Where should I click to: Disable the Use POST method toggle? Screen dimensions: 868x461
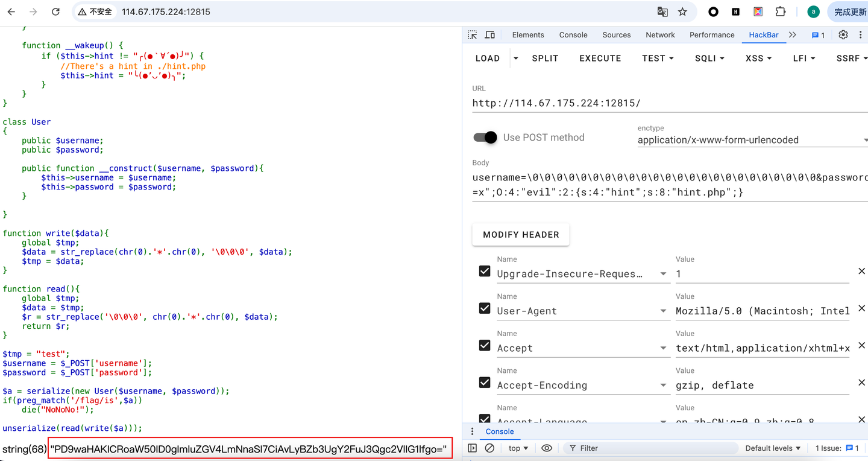[485, 138]
